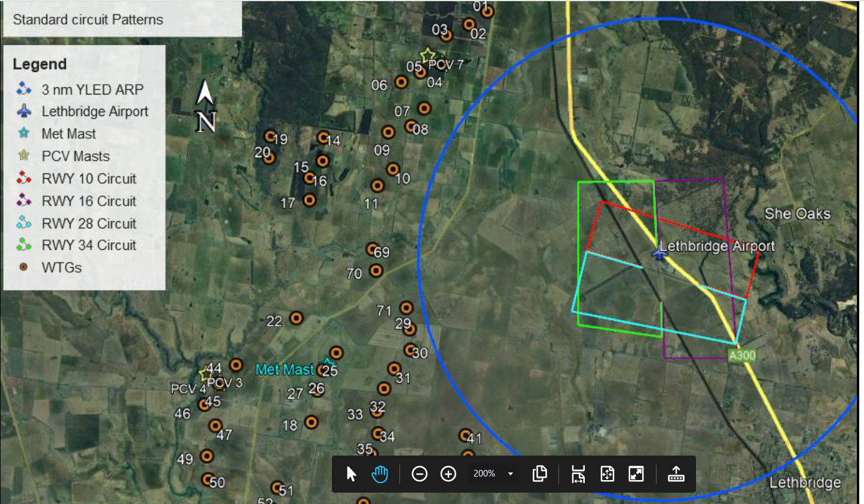Select the arrow pointer tool
Viewport: 864px width, 504px height.
(x=351, y=474)
